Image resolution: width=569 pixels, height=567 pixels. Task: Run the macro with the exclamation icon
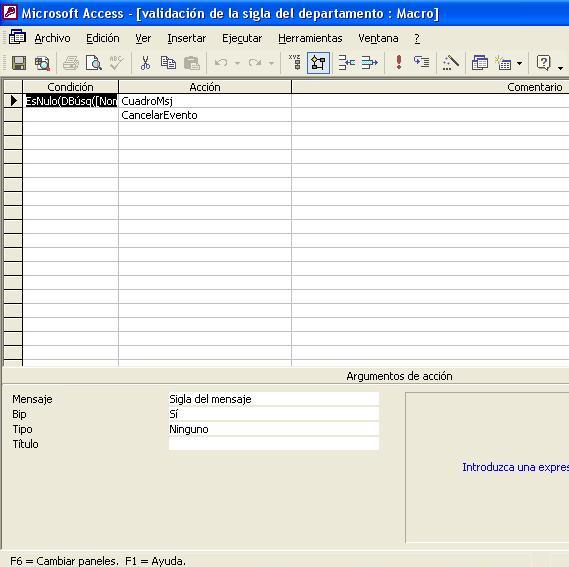click(x=399, y=63)
